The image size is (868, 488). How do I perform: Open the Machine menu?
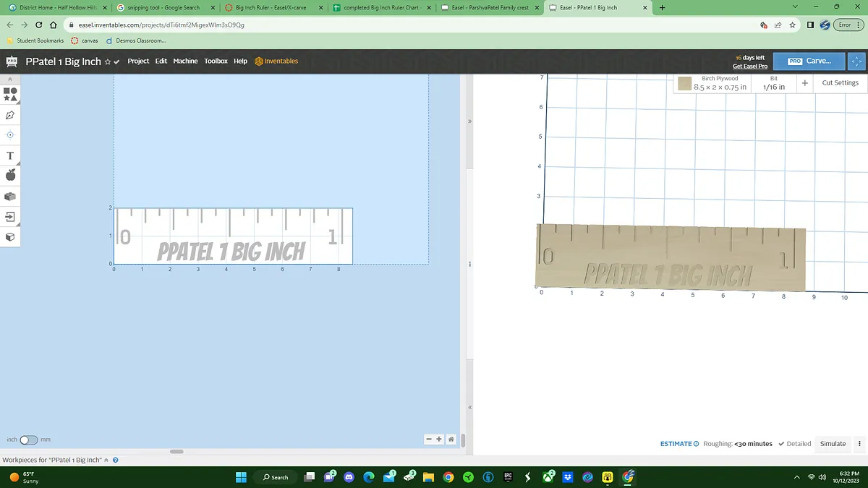point(185,61)
